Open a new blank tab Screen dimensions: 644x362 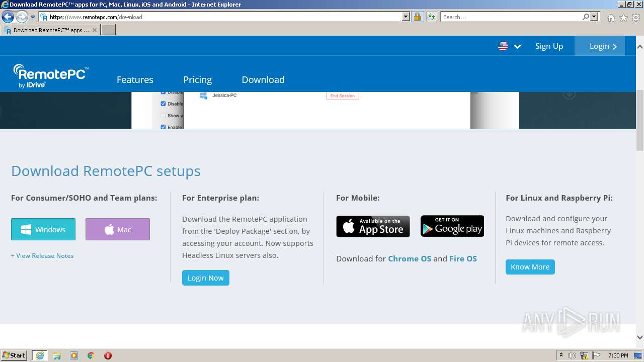[108, 30]
